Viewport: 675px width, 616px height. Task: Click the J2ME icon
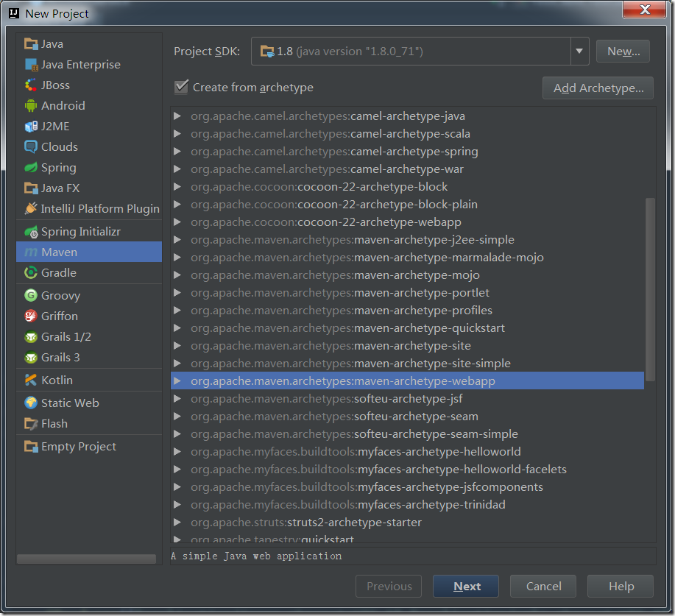pos(31,126)
